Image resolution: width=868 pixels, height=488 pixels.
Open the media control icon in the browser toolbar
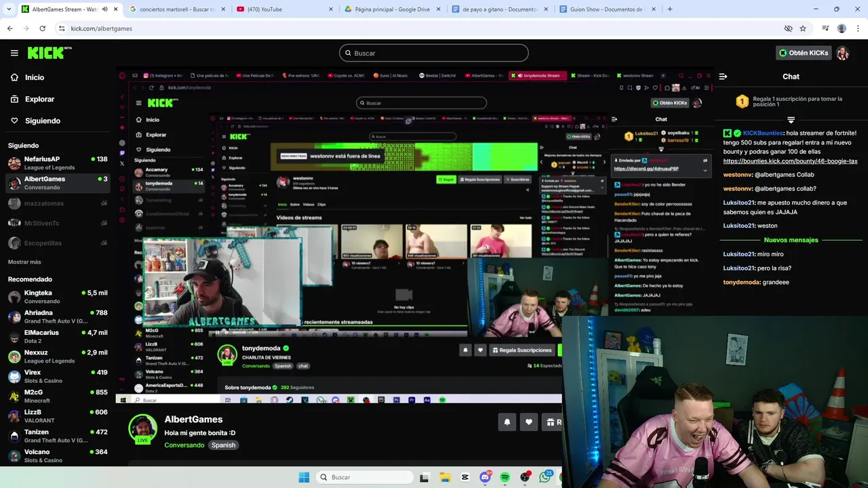tap(825, 28)
